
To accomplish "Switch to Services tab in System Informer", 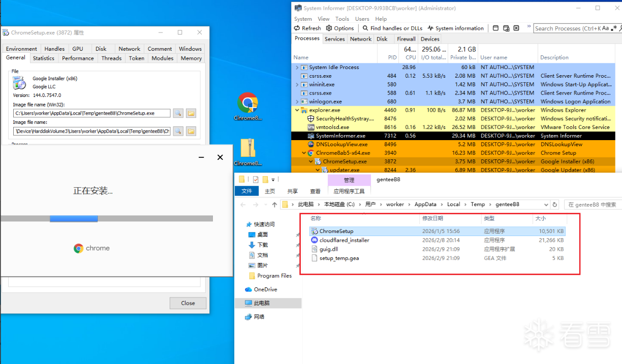I will [x=335, y=39].
